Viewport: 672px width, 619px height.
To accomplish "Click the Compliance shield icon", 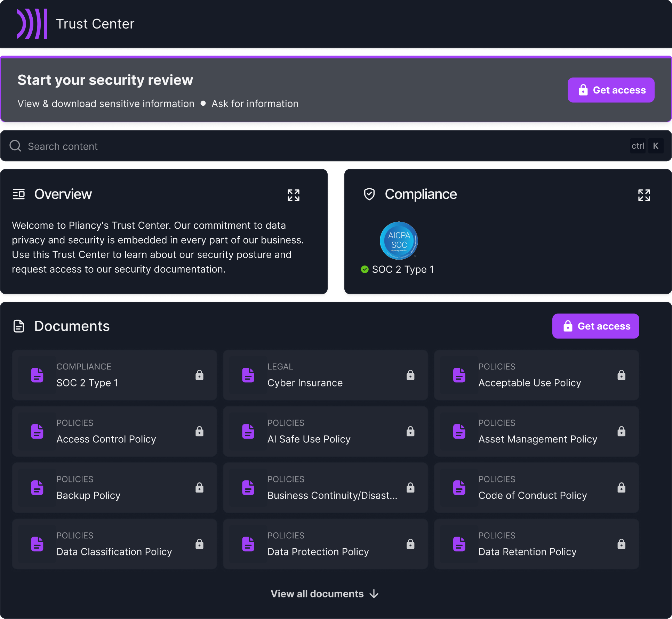I will (x=369, y=194).
